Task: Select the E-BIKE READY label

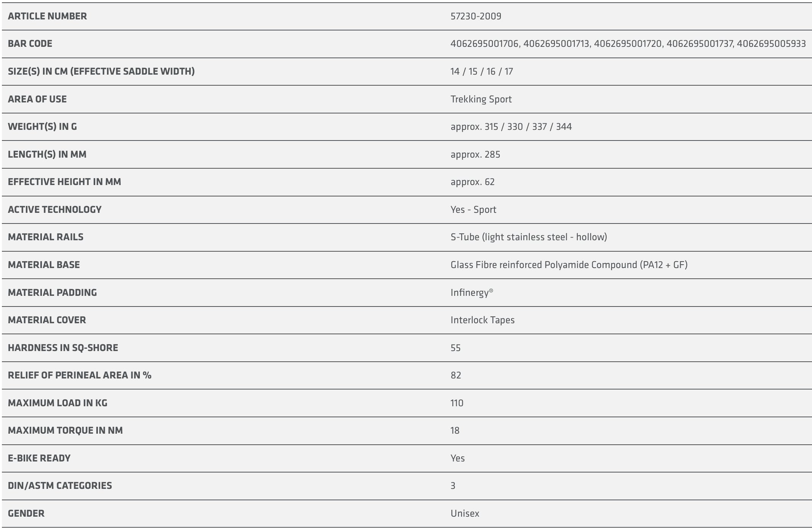Action: click(39, 458)
